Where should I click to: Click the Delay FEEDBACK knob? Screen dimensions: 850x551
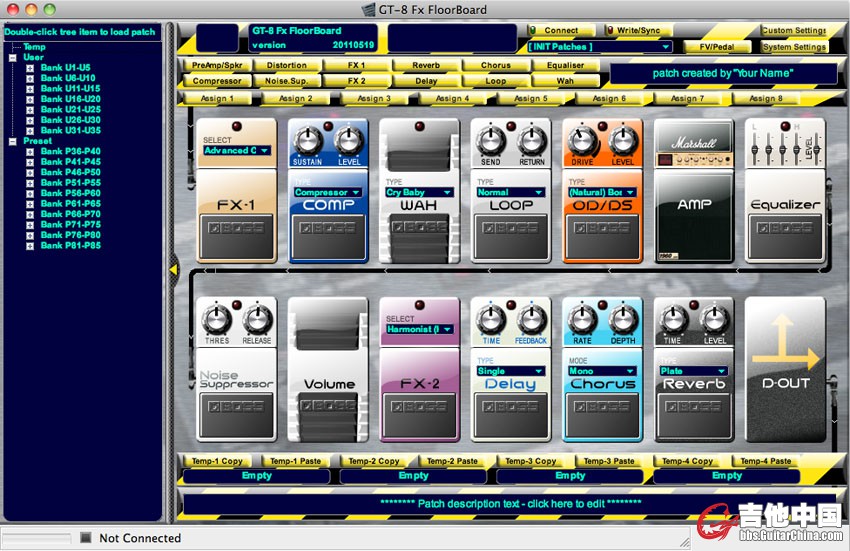coord(531,319)
